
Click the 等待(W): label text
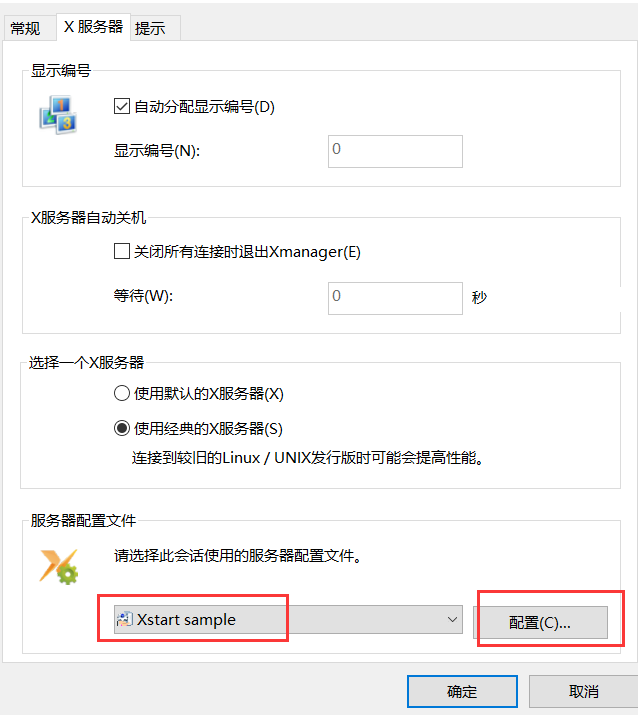coord(143,296)
